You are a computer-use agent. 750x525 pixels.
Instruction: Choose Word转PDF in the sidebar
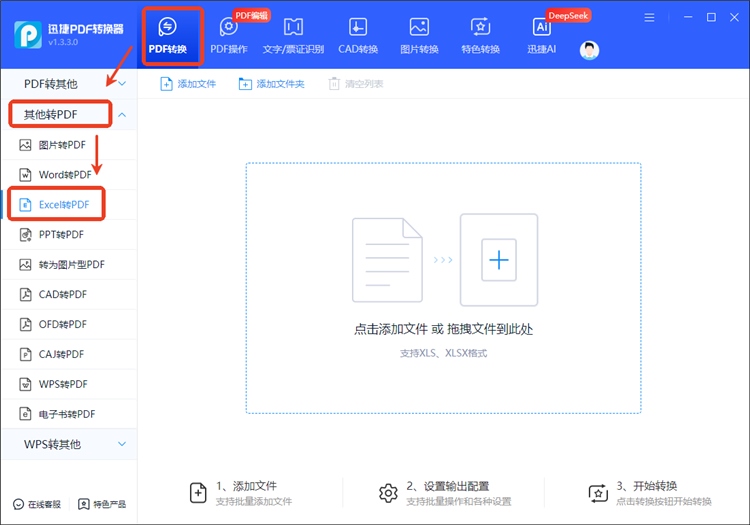coord(69,175)
